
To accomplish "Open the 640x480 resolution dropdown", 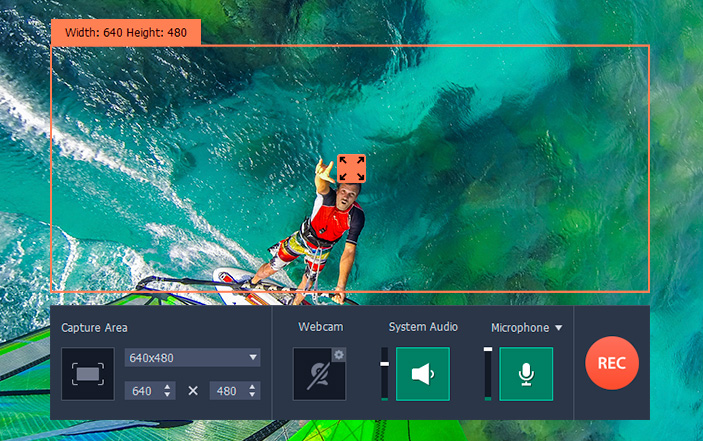I will coord(192,357).
